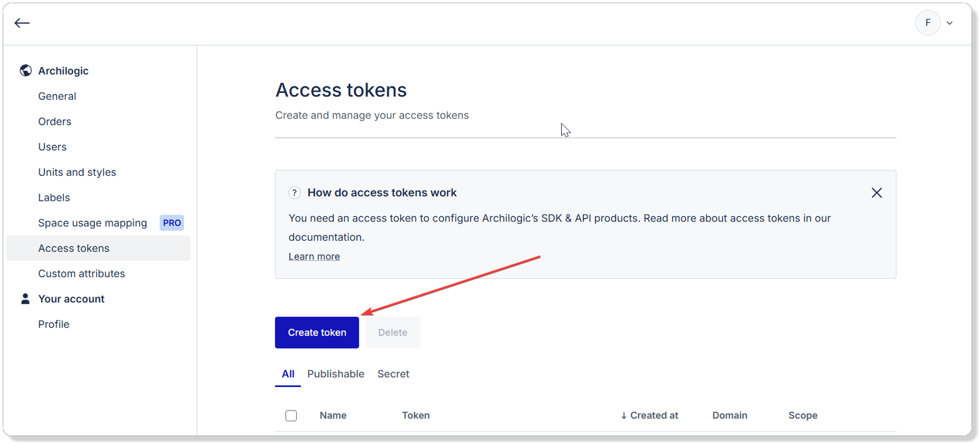Select the All tokens tab
The height and width of the screenshot is (444, 980).
pos(288,374)
